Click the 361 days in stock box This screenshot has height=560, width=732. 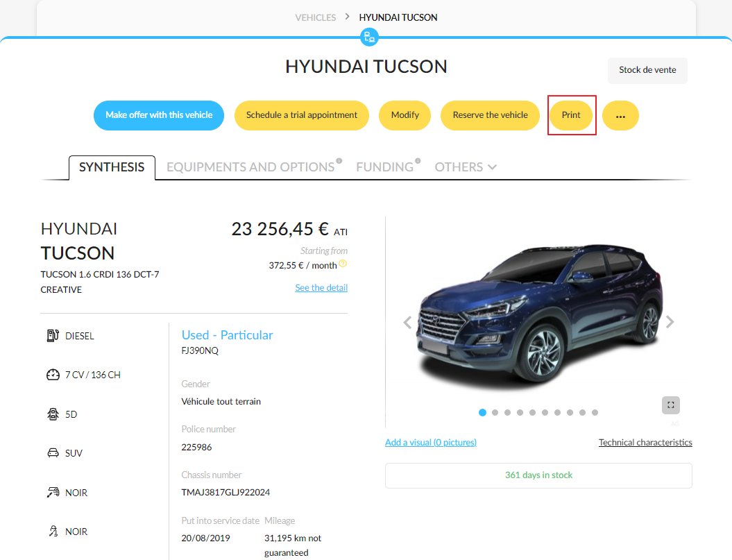click(x=538, y=475)
